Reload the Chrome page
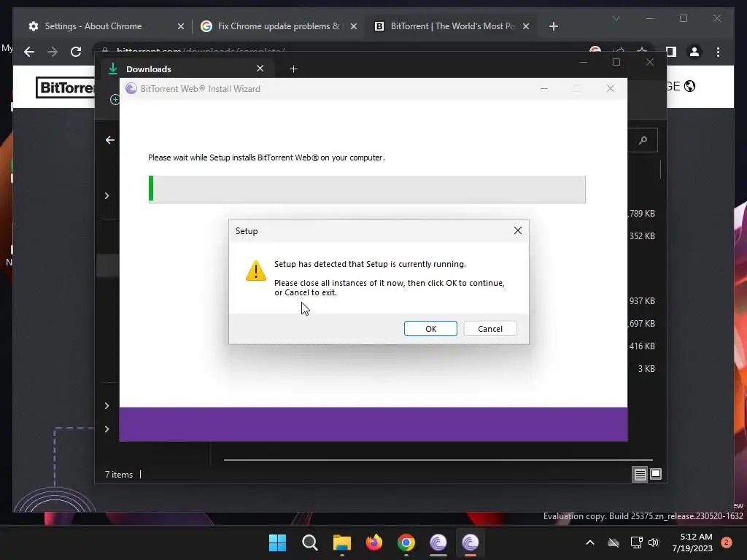This screenshot has width=747, height=560. (76, 52)
